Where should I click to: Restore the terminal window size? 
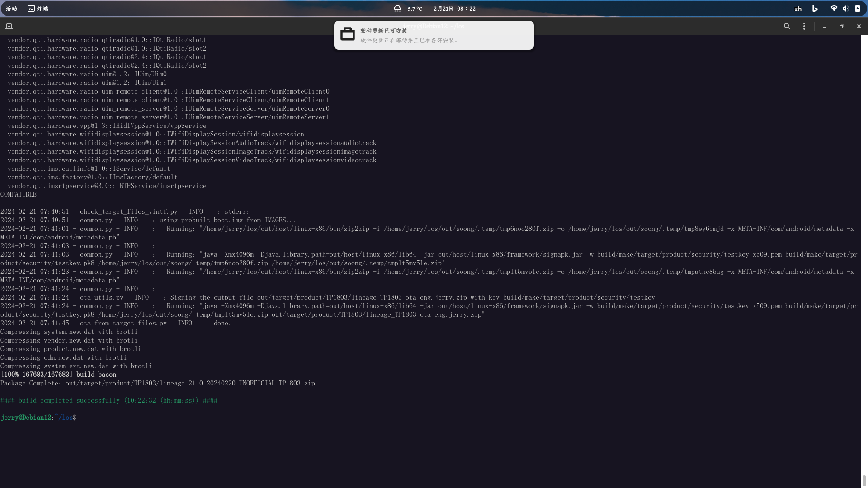(x=841, y=26)
